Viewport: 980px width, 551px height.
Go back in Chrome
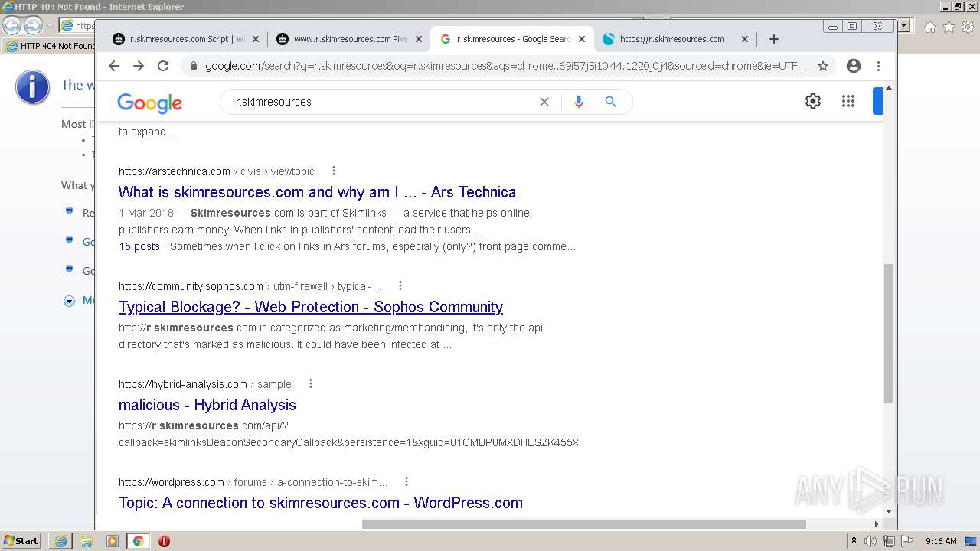tap(114, 66)
